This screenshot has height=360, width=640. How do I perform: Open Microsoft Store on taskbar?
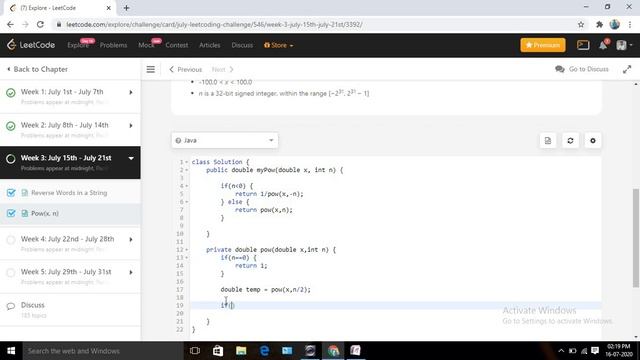click(218, 351)
